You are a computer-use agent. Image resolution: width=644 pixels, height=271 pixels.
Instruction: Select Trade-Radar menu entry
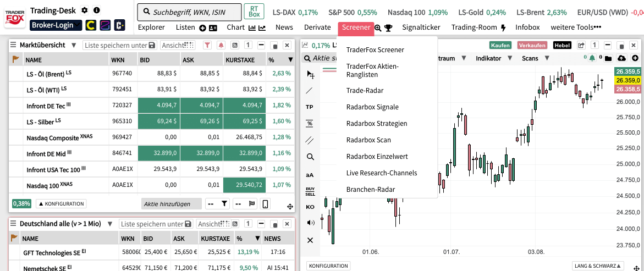365,90
